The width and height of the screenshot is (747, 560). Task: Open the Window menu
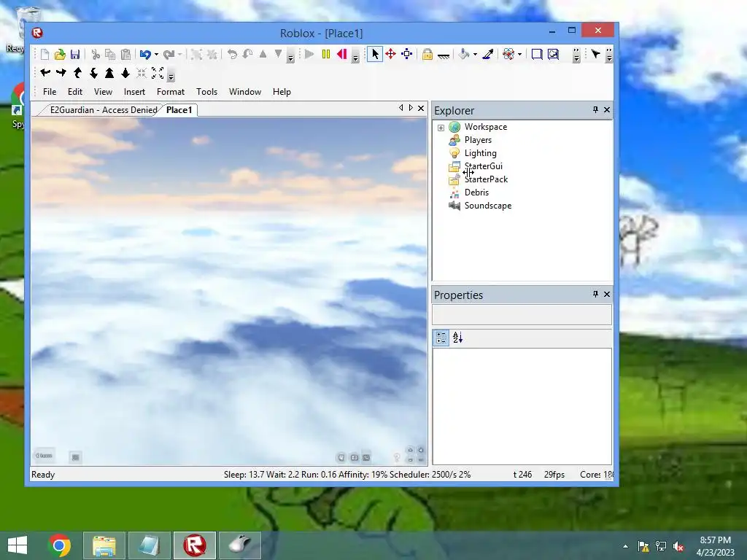point(245,92)
